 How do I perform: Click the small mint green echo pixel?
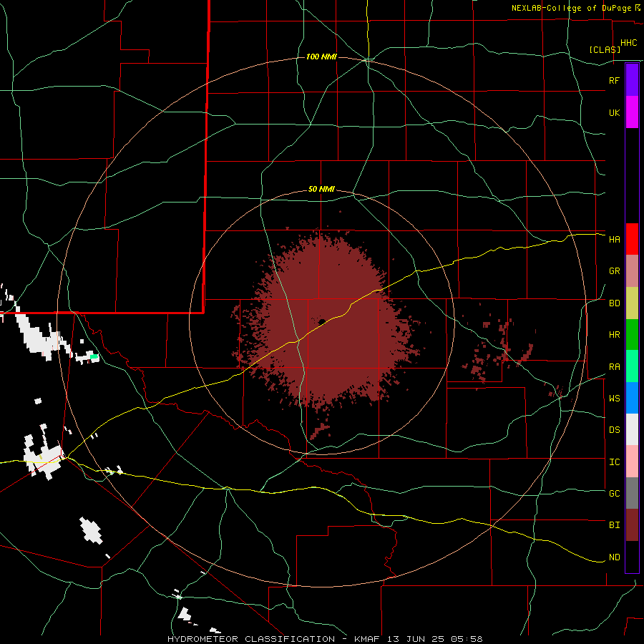tap(94, 356)
